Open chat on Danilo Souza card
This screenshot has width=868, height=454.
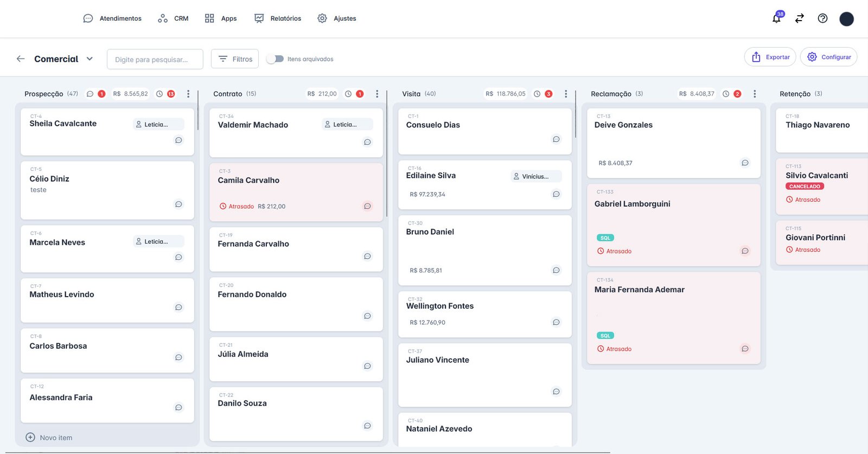coord(367,426)
